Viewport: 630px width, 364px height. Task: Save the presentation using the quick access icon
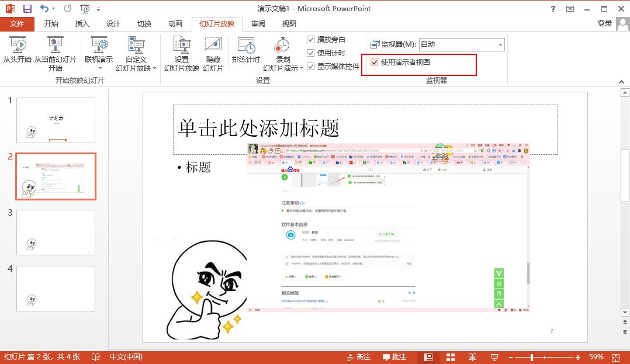27,9
